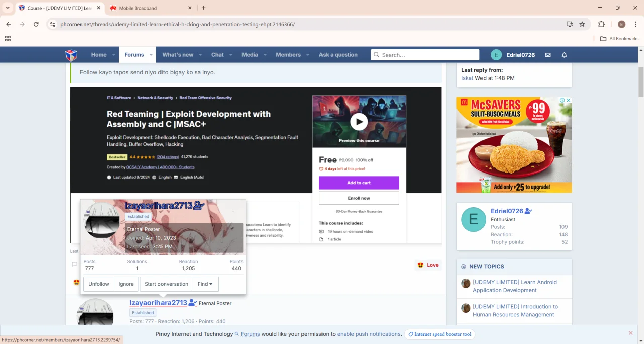Click the install app icon in address bar

point(570,24)
